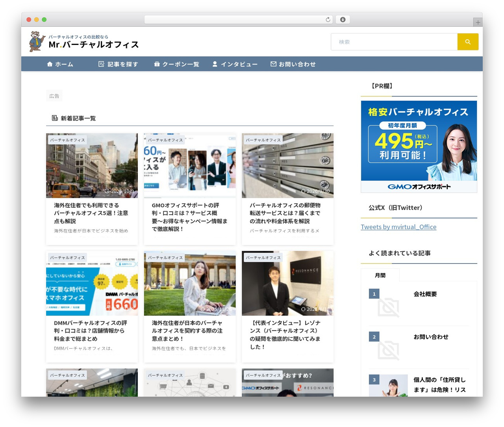The height and width of the screenshot is (427, 504).
Task: Click the network diagram thumbnail in bottom row
Action: (x=190, y=382)
